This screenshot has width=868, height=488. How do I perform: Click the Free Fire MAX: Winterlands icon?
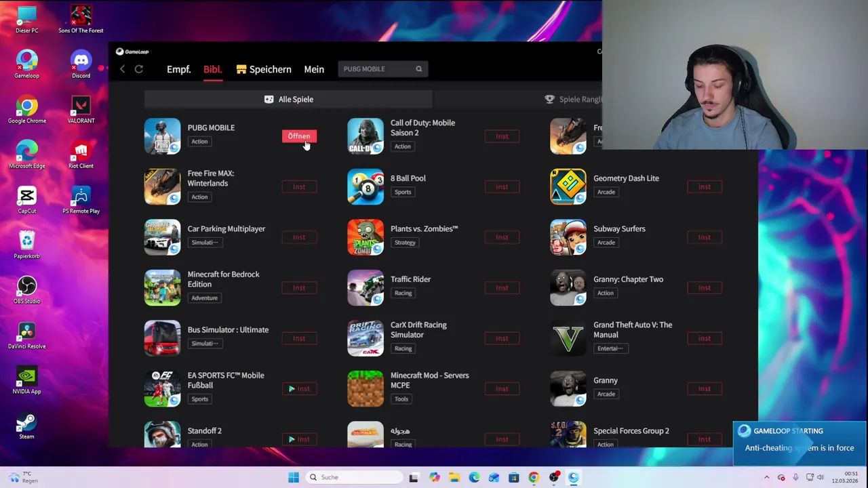point(162,186)
